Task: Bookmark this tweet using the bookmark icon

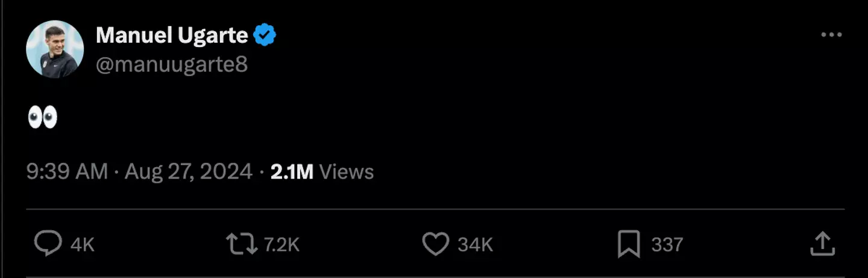Action: pyautogui.click(x=629, y=244)
